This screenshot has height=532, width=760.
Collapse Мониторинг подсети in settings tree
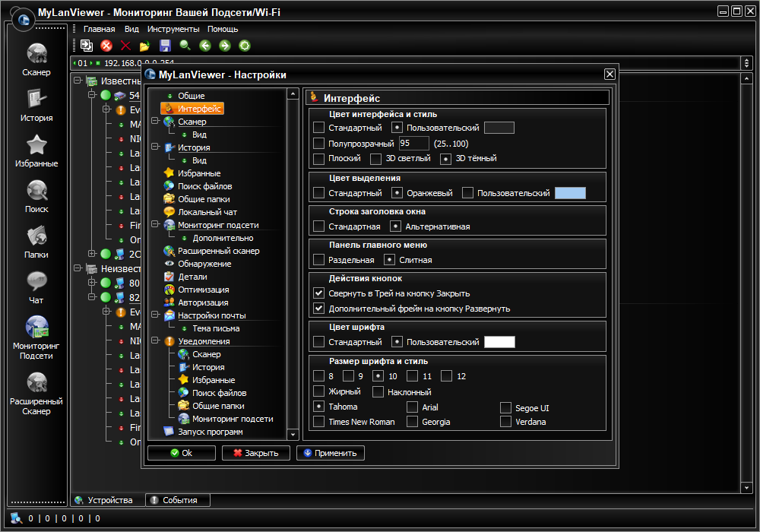pos(155,224)
